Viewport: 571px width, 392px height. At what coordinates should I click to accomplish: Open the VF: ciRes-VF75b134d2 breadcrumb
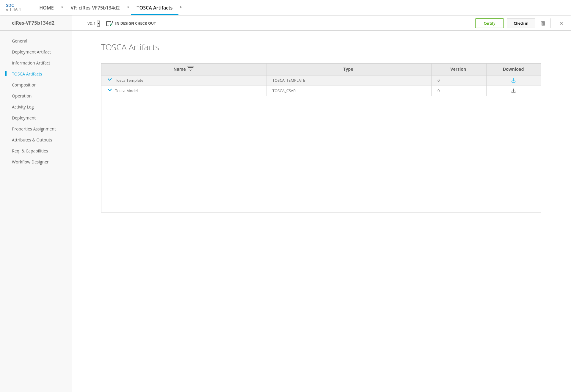[x=95, y=8]
